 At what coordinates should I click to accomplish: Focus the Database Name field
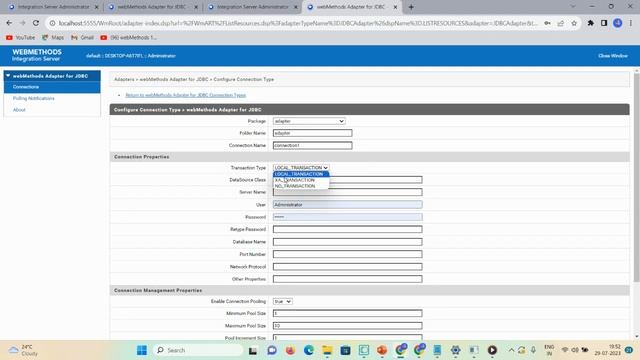347,242
